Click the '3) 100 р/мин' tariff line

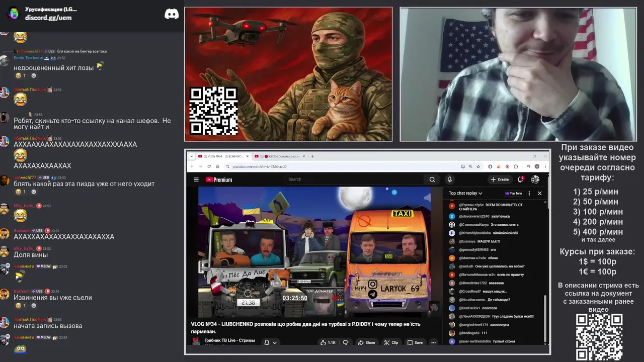click(598, 212)
